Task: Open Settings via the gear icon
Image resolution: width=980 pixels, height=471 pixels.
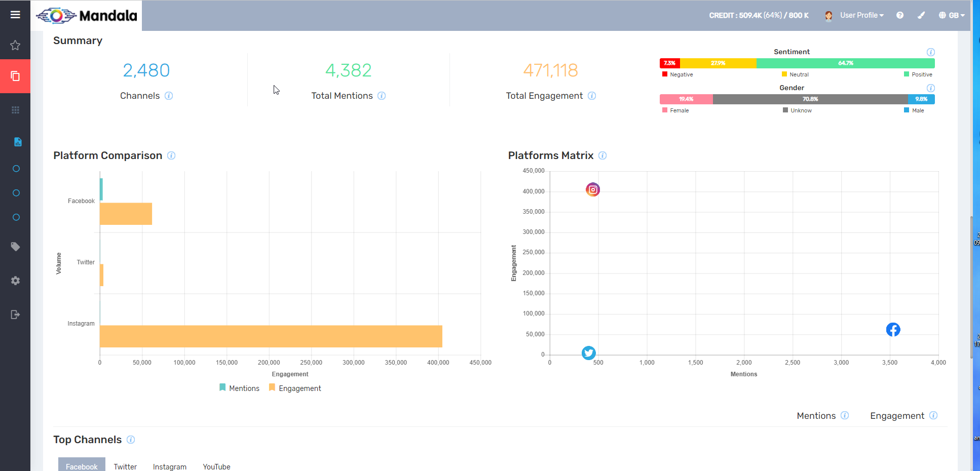Action: point(15,281)
